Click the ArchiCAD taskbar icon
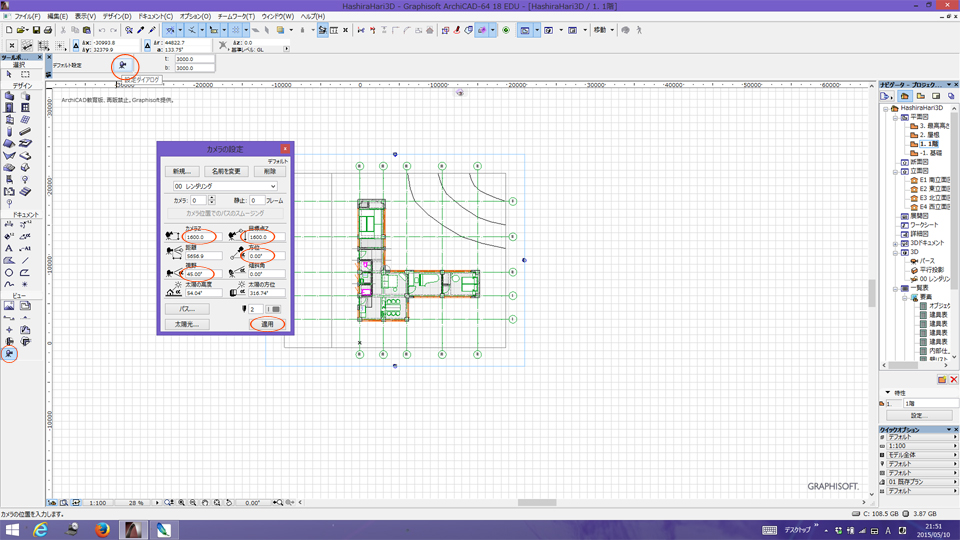Image resolution: width=960 pixels, height=540 pixels. click(133, 529)
